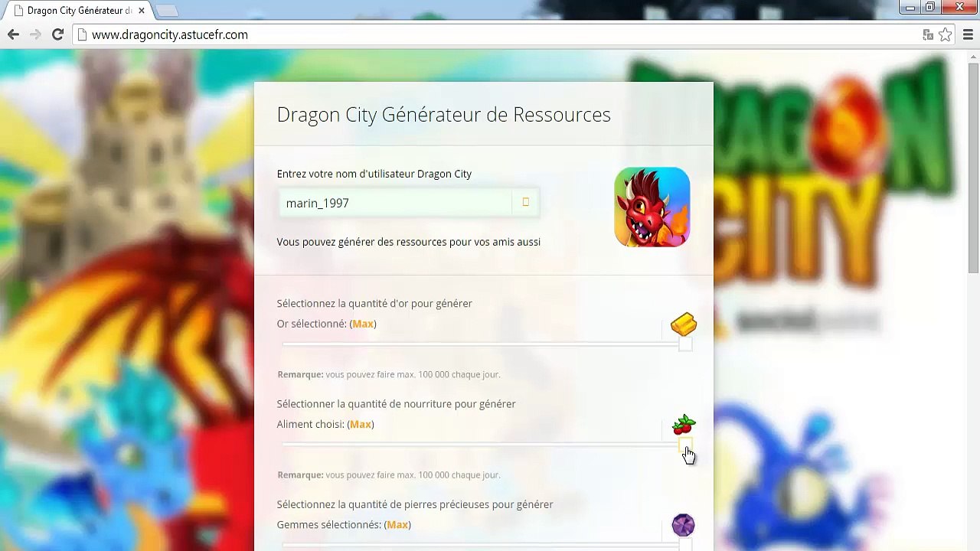Click the gems quantity slider handle

pyautogui.click(x=685, y=545)
